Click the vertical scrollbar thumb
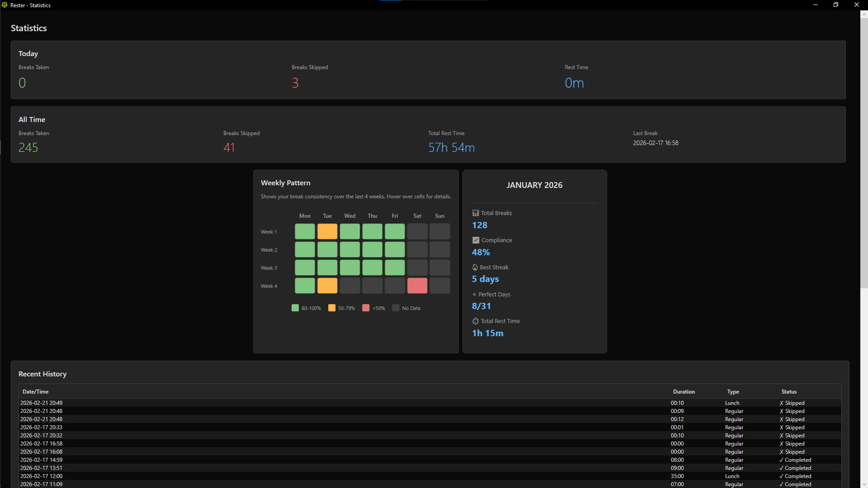 point(864,154)
